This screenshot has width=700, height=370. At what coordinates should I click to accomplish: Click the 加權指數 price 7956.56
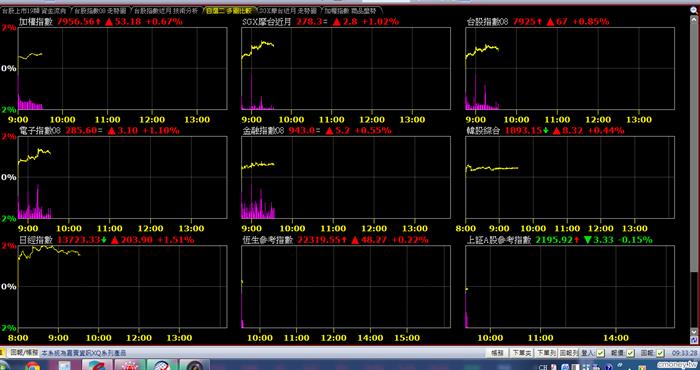76,21
